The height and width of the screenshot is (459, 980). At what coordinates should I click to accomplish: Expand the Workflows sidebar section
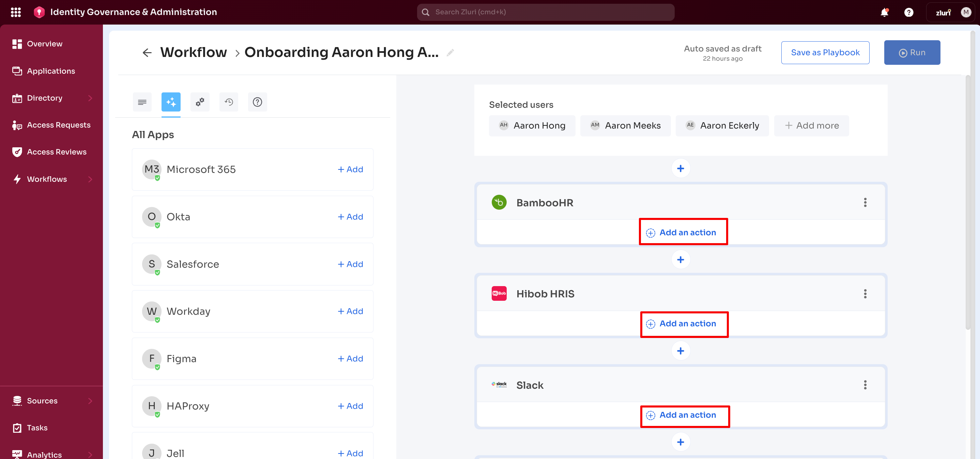pos(90,179)
